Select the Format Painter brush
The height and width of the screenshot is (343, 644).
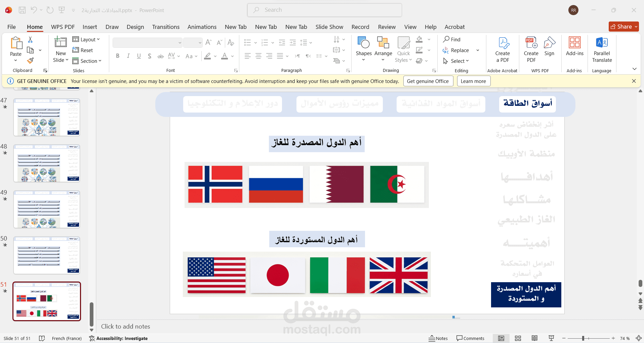pyautogui.click(x=30, y=61)
